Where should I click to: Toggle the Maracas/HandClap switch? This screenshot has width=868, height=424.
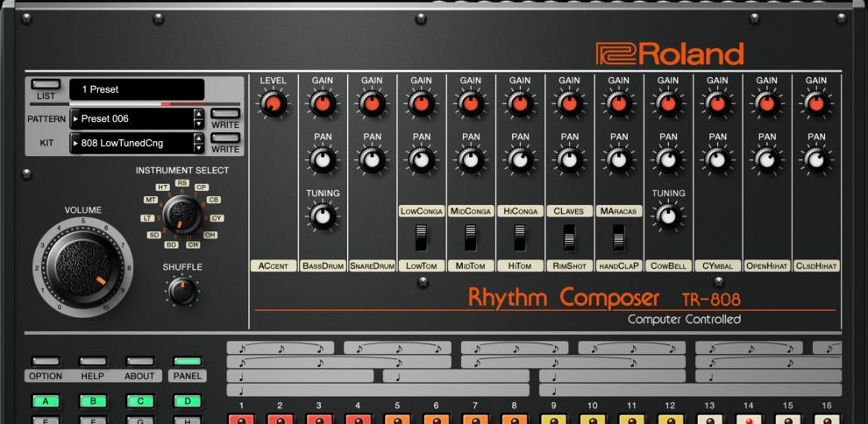[619, 237]
